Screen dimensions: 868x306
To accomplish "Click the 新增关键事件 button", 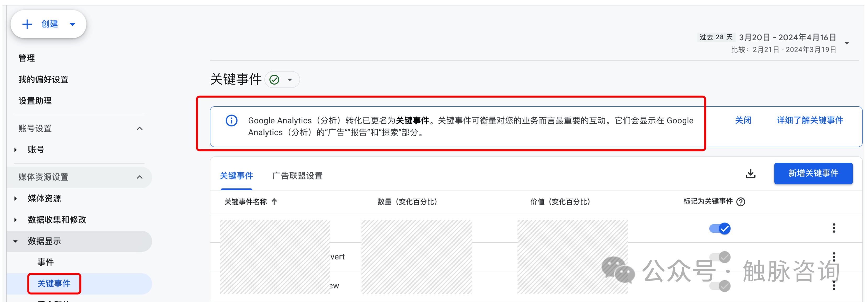I will point(813,173).
